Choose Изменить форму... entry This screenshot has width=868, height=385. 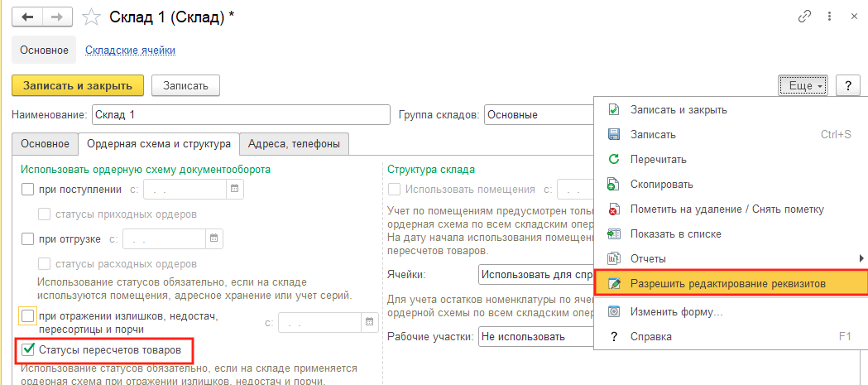click(731, 312)
